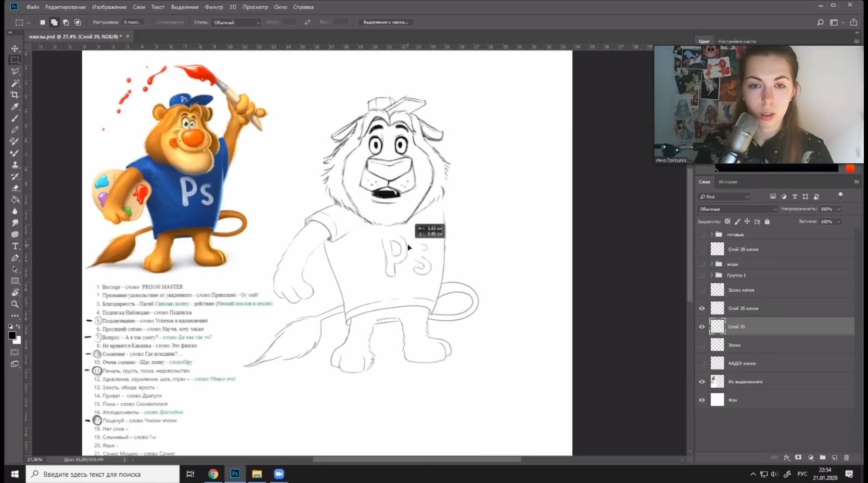The height and width of the screenshot is (483, 868).
Task: Open Google Chrome from the taskbar
Action: point(213,474)
